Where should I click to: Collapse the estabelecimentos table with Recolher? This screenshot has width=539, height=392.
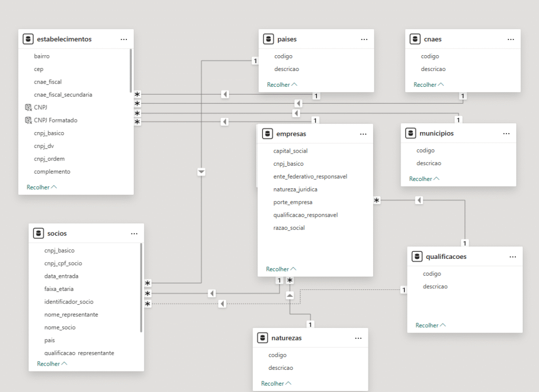click(x=42, y=187)
